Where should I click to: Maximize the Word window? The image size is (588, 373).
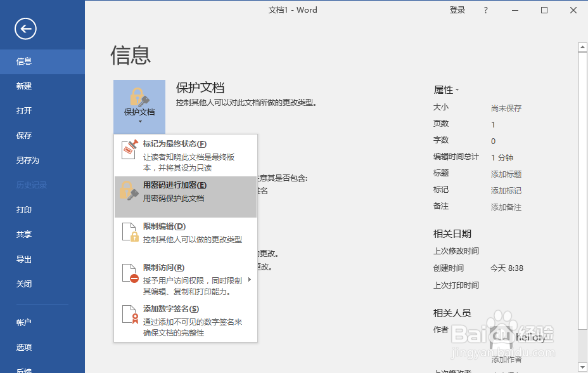[544, 10]
